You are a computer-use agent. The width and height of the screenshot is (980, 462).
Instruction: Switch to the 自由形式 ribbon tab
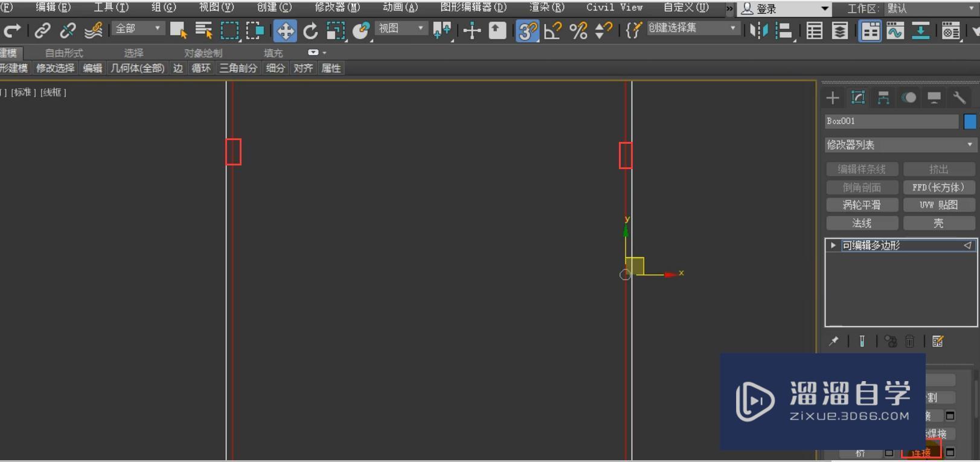(64, 53)
